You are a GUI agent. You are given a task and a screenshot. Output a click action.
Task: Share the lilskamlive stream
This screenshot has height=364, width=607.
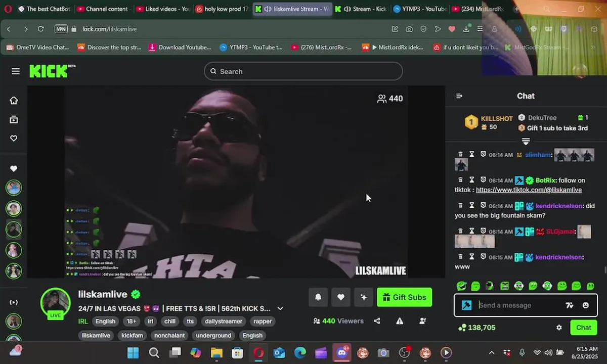377,321
